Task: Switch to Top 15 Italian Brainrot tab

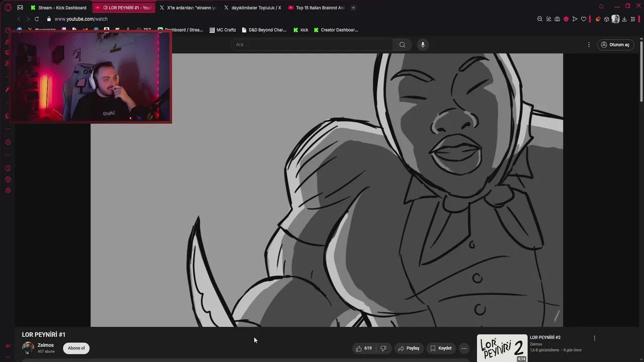Action: pyautogui.click(x=316, y=8)
